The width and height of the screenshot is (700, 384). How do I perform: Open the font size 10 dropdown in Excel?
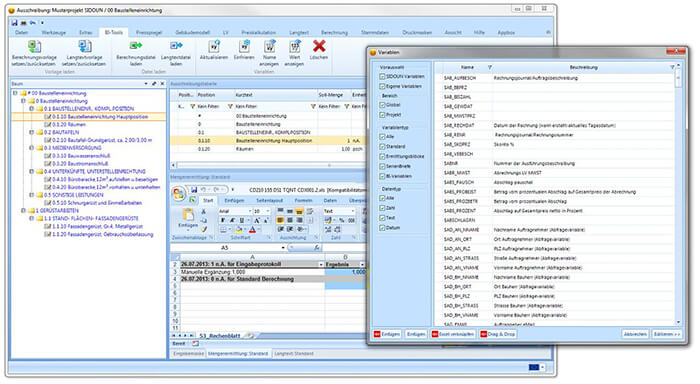[268, 211]
